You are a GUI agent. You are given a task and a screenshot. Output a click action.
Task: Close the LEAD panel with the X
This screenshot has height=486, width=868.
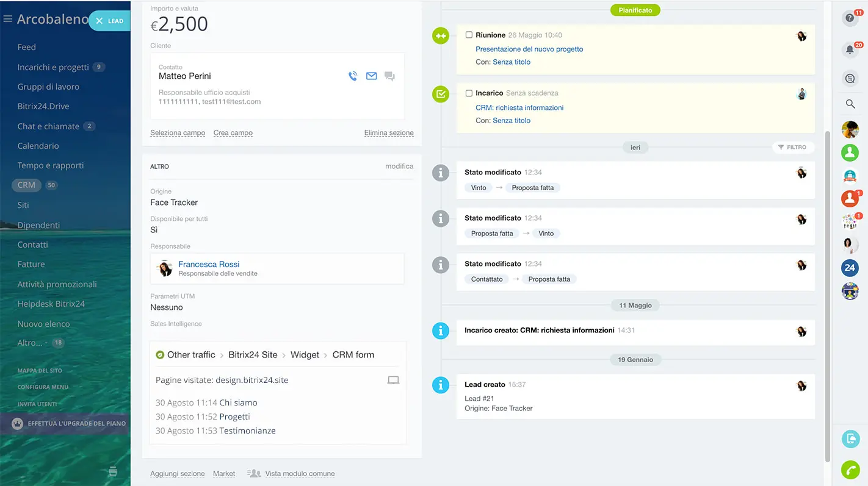pos(99,21)
